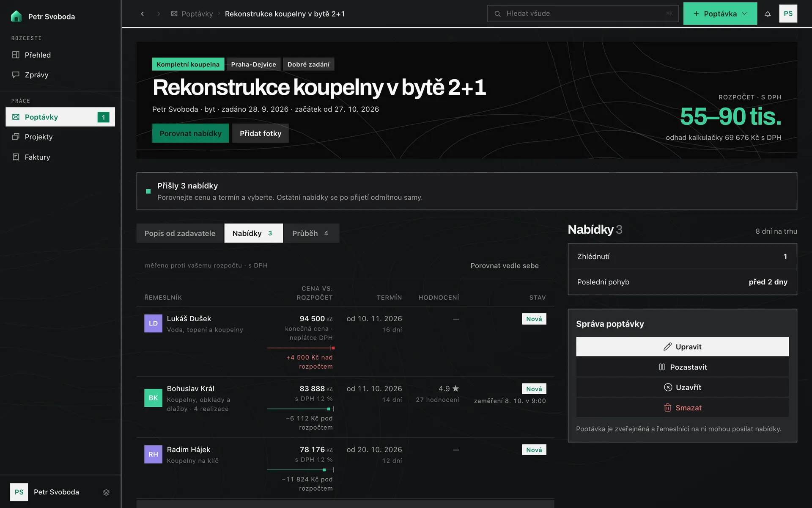Sort by the TERMÍN column header
The height and width of the screenshot is (508, 812).
click(389, 298)
